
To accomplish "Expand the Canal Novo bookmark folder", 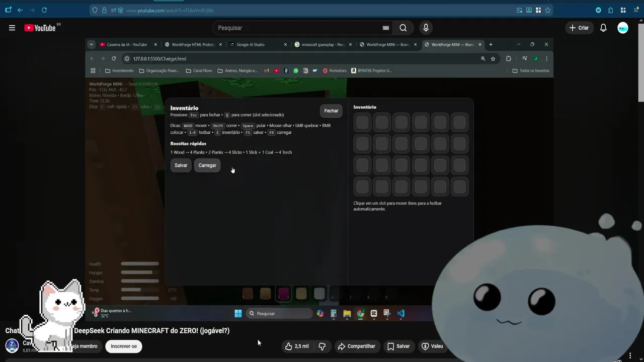I will (x=199, y=71).
